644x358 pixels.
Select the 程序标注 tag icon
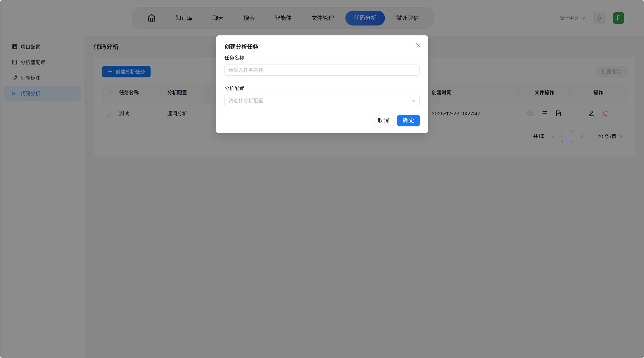click(15, 78)
